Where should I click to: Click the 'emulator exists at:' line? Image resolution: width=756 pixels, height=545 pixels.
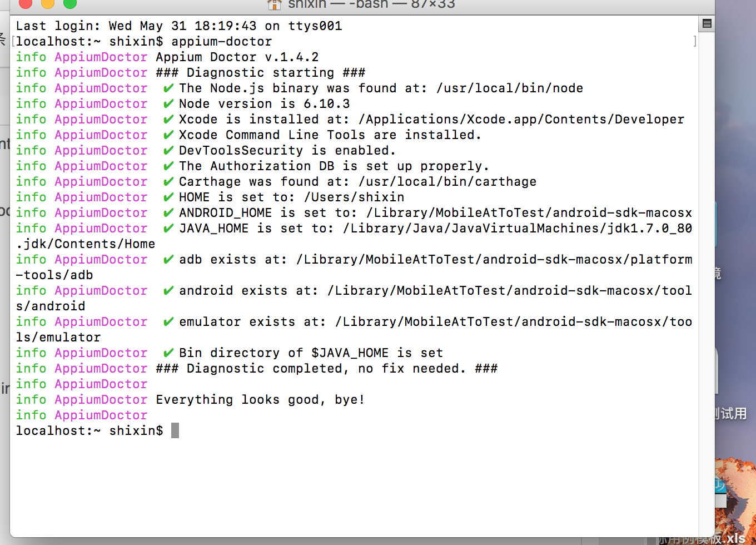(x=436, y=322)
